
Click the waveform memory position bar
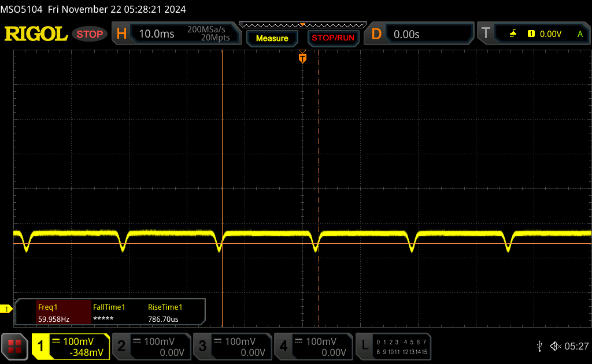[303, 25]
